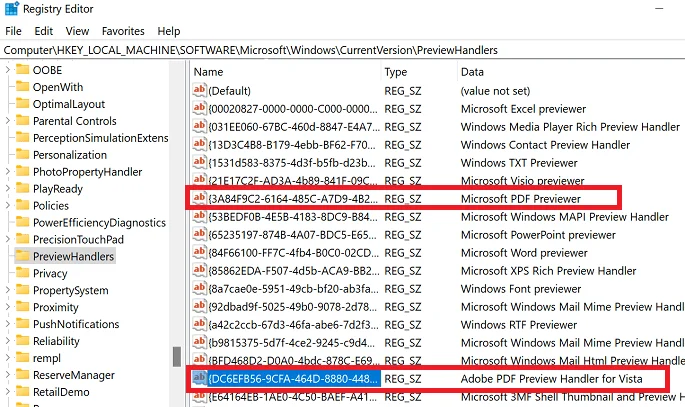685x407 pixels.
Task: Expand the Policies key
Action: (x=7, y=205)
